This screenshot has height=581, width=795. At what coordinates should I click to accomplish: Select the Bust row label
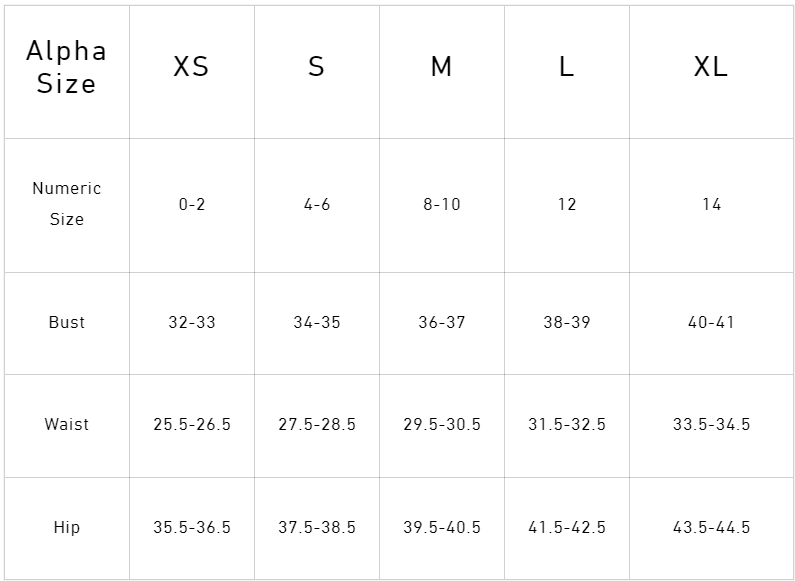click(66, 323)
